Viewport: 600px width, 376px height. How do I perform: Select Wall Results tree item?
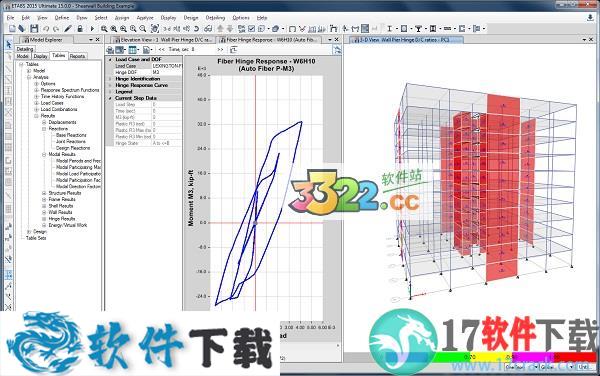(60, 212)
